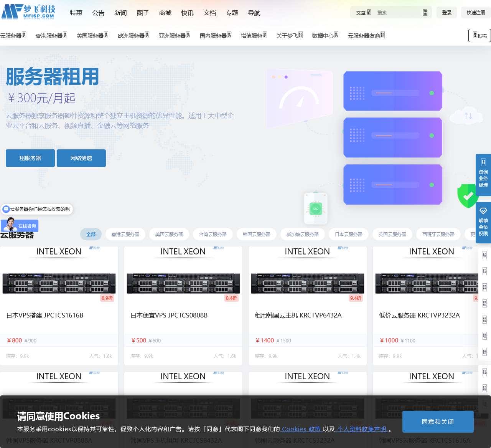Open the 在线咨询 live chat widget
Image resolution: width=491 pixels, height=448 pixels.
20,225
